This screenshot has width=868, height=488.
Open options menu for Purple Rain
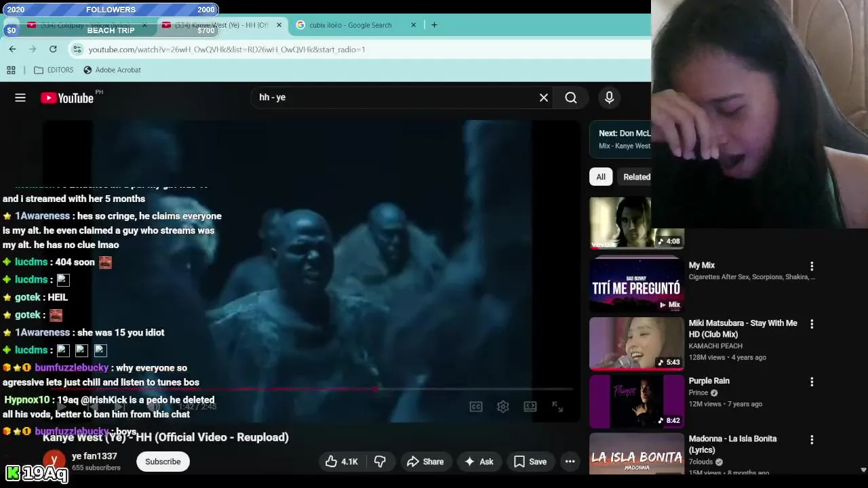tap(812, 382)
